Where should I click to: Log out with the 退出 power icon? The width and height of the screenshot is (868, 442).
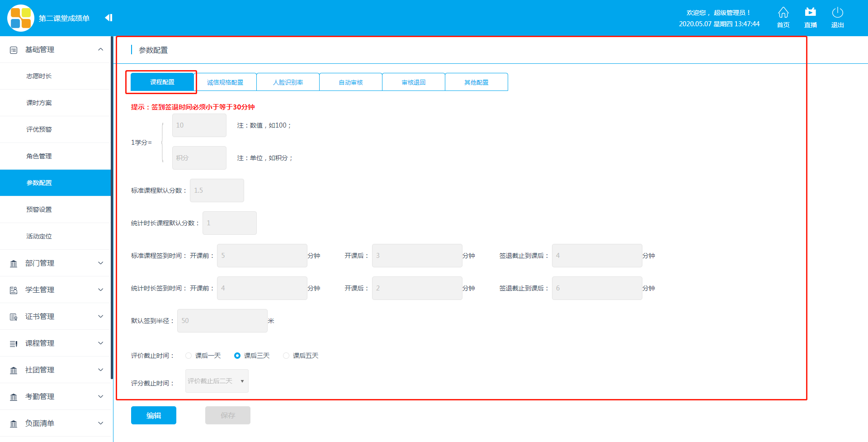pos(837,18)
